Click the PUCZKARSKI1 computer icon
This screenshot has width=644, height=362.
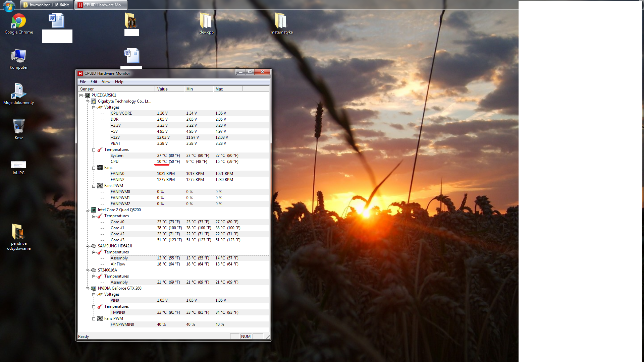point(87,95)
